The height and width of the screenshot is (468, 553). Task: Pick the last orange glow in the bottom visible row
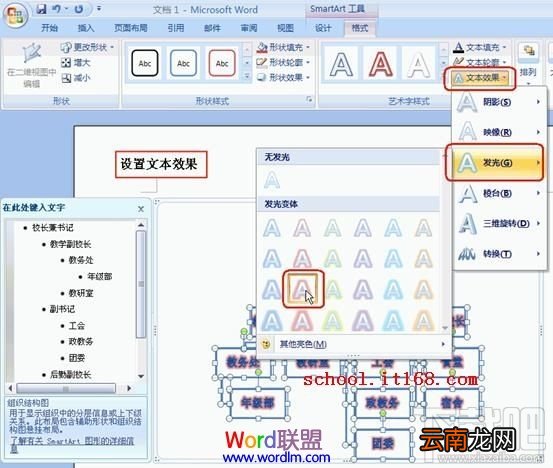pos(423,321)
